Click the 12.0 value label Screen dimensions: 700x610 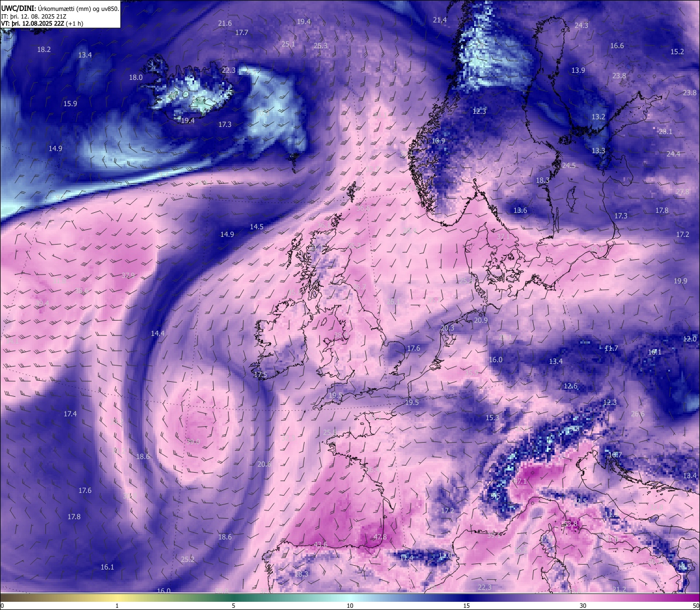pos(690,339)
